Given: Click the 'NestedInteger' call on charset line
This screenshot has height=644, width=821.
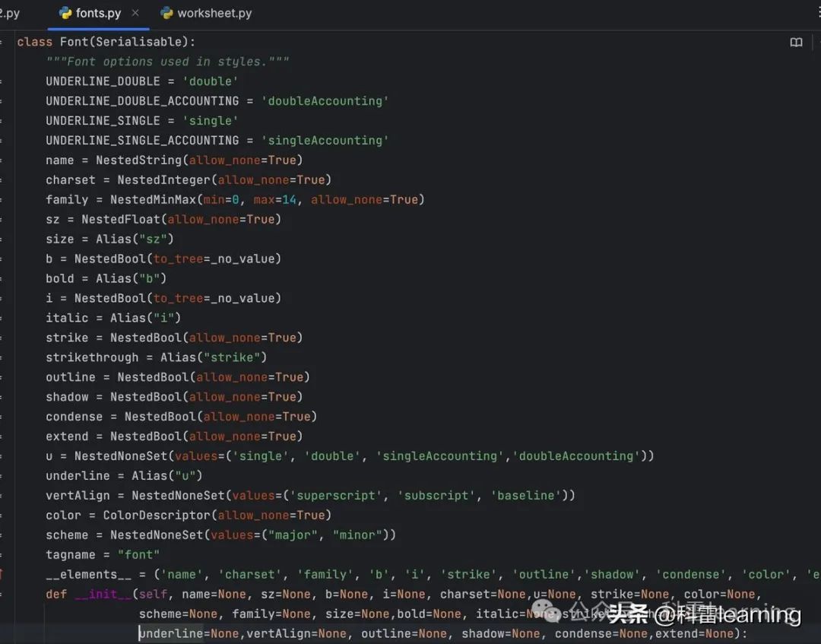Looking at the screenshot, I should 164,180.
